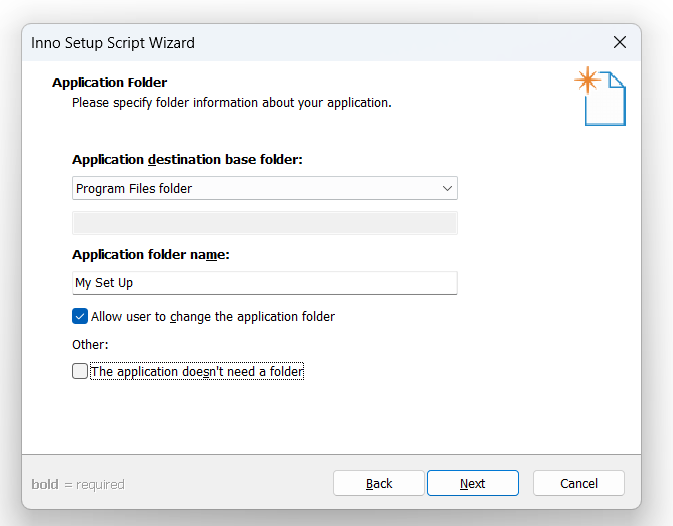Click the Application Folder heading
This screenshot has width=673, height=526.
(x=109, y=82)
